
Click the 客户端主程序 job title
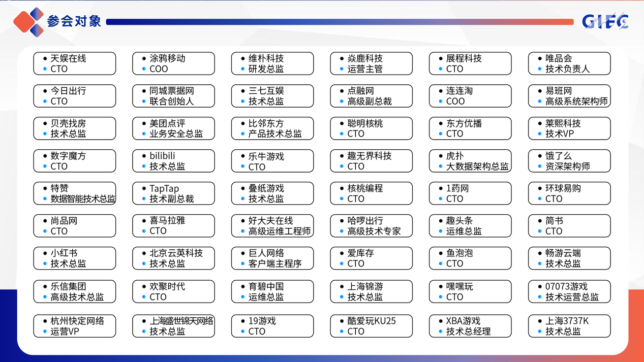275,264
